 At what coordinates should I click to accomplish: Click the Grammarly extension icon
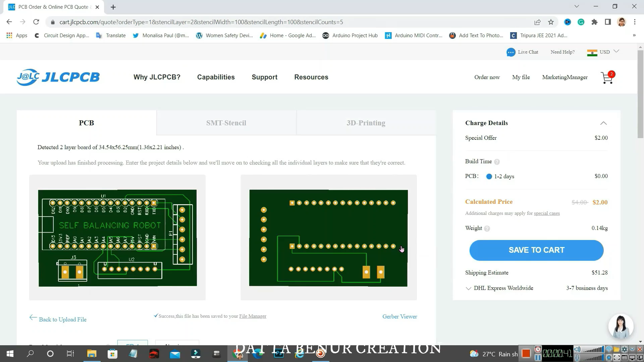581,22
